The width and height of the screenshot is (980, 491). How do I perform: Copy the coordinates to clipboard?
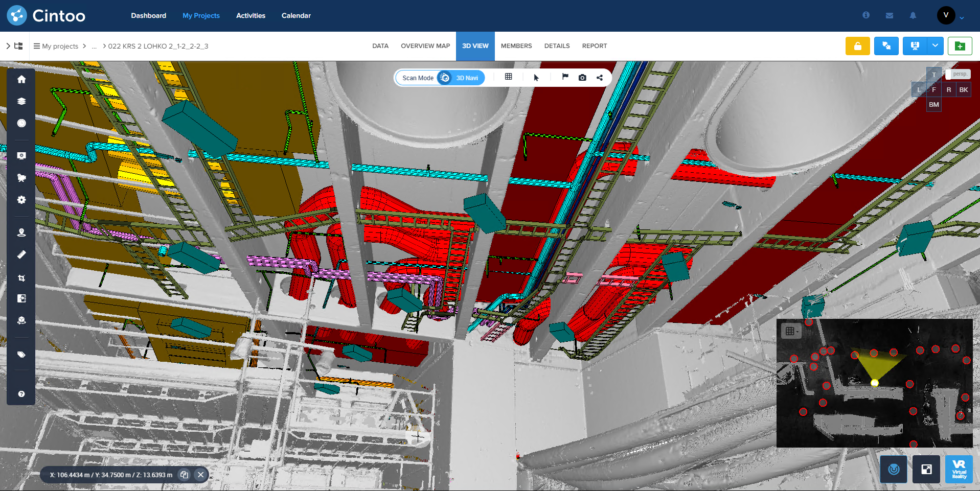pyautogui.click(x=184, y=475)
